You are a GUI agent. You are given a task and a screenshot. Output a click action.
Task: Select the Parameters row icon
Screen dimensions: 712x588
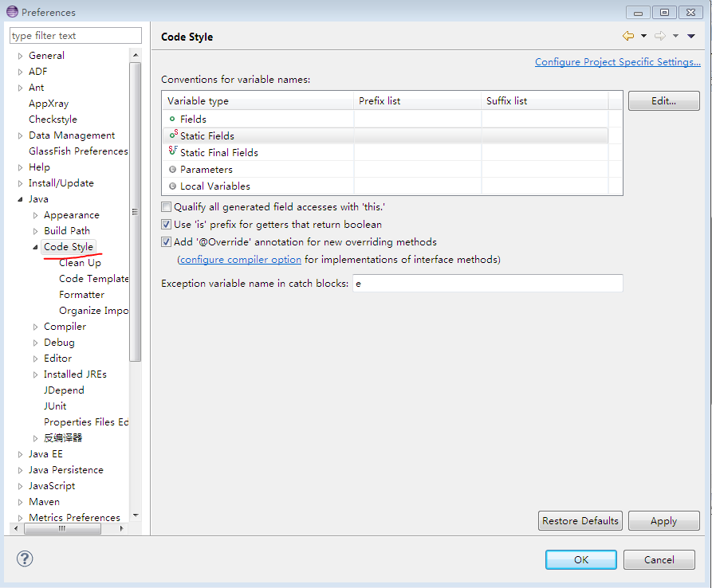pyautogui.click(x=172, y=169)
